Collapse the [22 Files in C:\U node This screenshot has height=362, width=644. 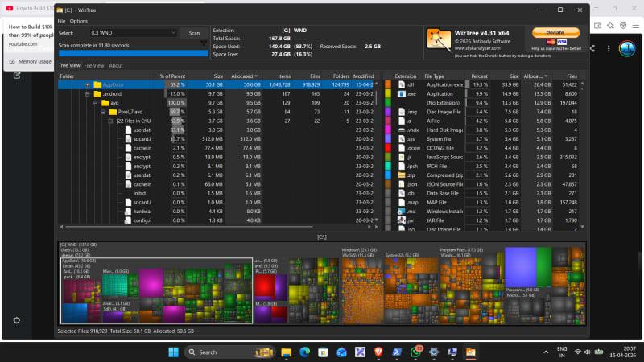(110, 121)
